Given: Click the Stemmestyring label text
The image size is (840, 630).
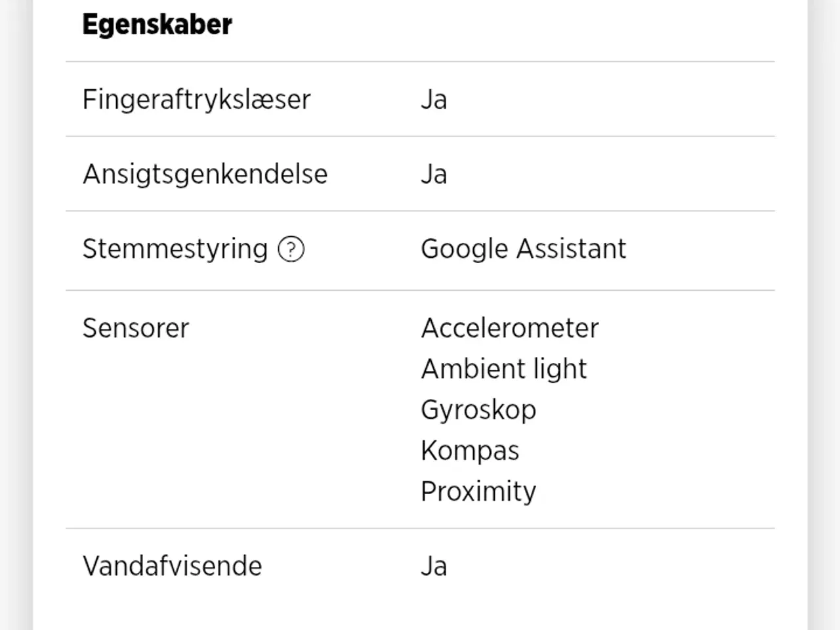Looking at the screenshot, I should (175, 249).
